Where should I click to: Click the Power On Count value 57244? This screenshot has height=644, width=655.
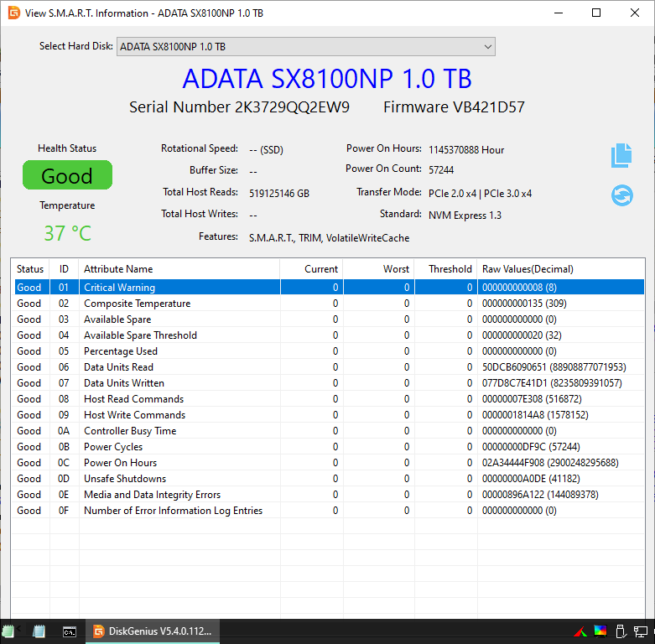tap(441, 170)
